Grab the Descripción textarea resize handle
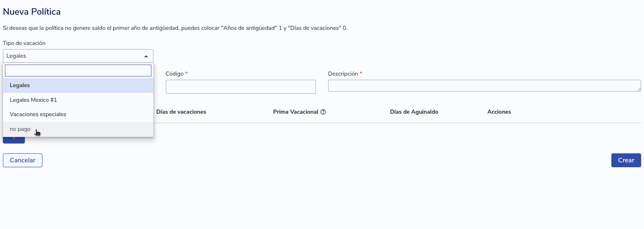644x229 pixels. tap(639, 89)
